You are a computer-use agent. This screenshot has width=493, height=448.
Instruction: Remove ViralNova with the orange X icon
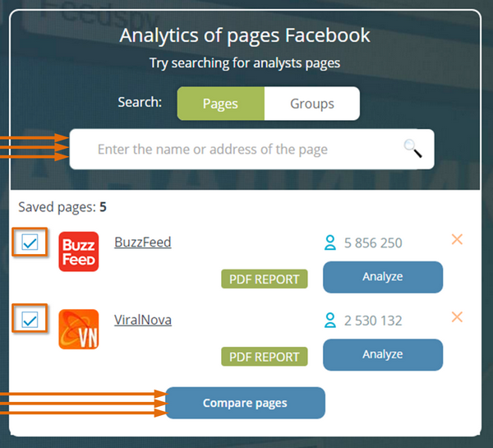pos(457,317)
